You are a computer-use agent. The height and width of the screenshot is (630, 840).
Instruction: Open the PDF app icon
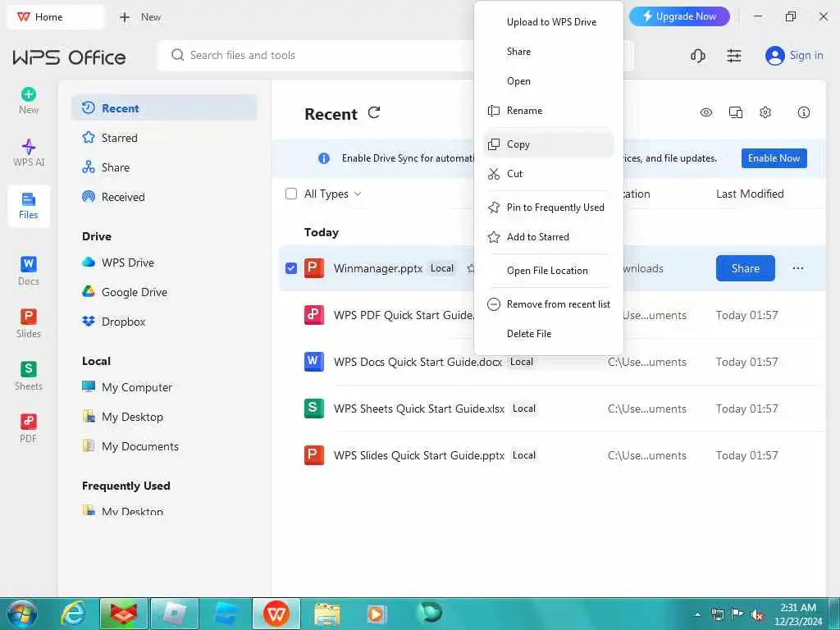29,421
